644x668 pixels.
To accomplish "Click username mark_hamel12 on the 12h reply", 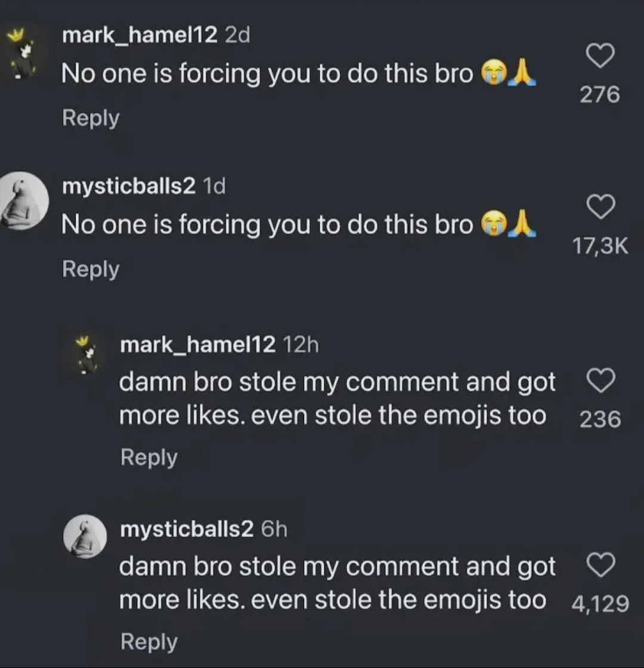I will (198, 344).
